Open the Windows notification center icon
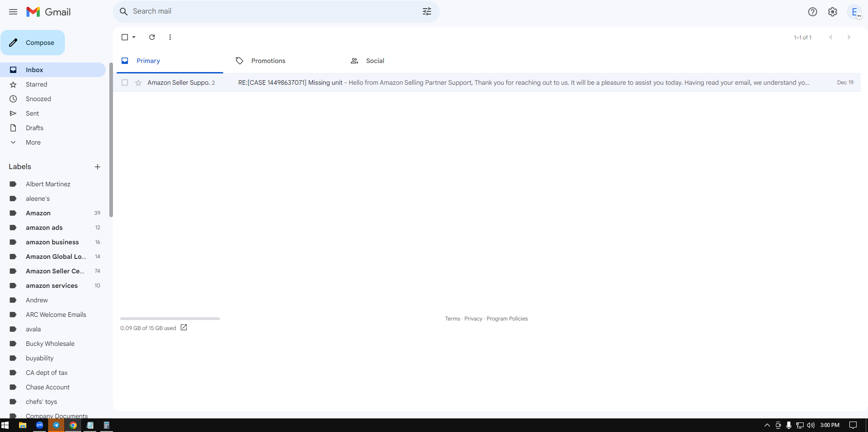868x432 pixels. (x=853, y=425)
